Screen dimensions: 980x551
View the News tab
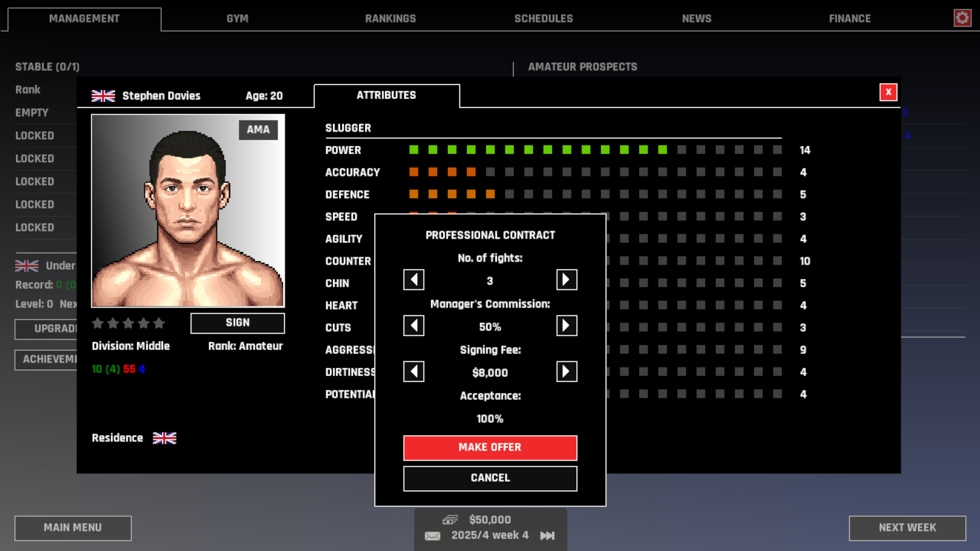697,19
